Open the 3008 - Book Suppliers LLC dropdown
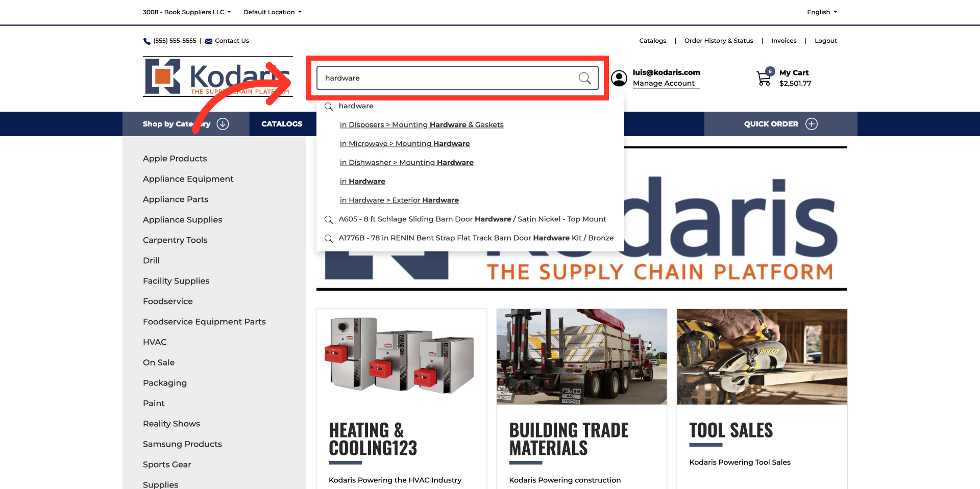 pyautogui.click(x=187, y=12)
